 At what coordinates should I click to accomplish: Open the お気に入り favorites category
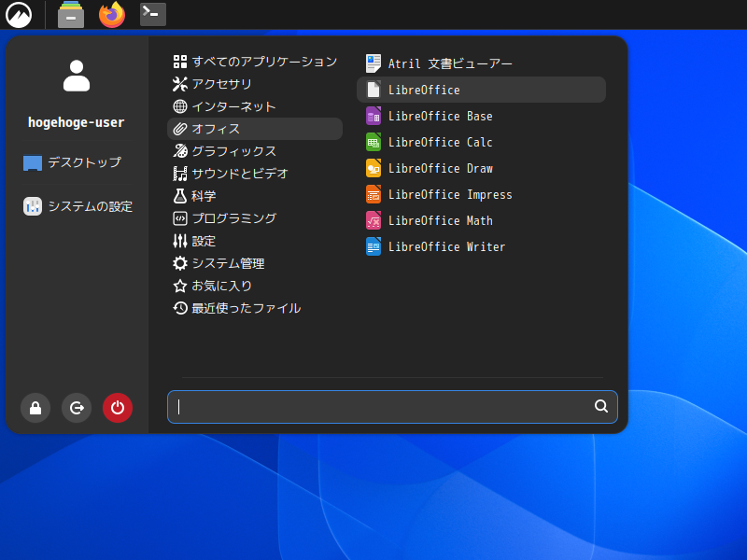255,286
